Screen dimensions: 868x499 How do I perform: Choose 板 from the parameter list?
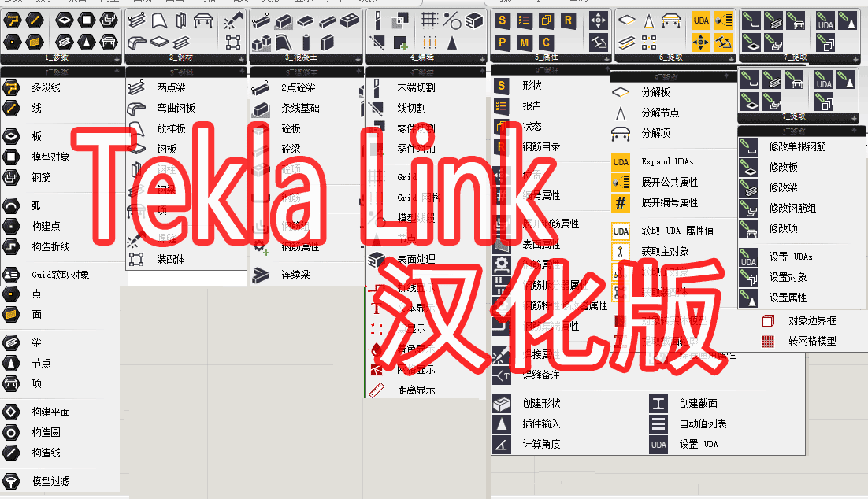click(37, 136)
